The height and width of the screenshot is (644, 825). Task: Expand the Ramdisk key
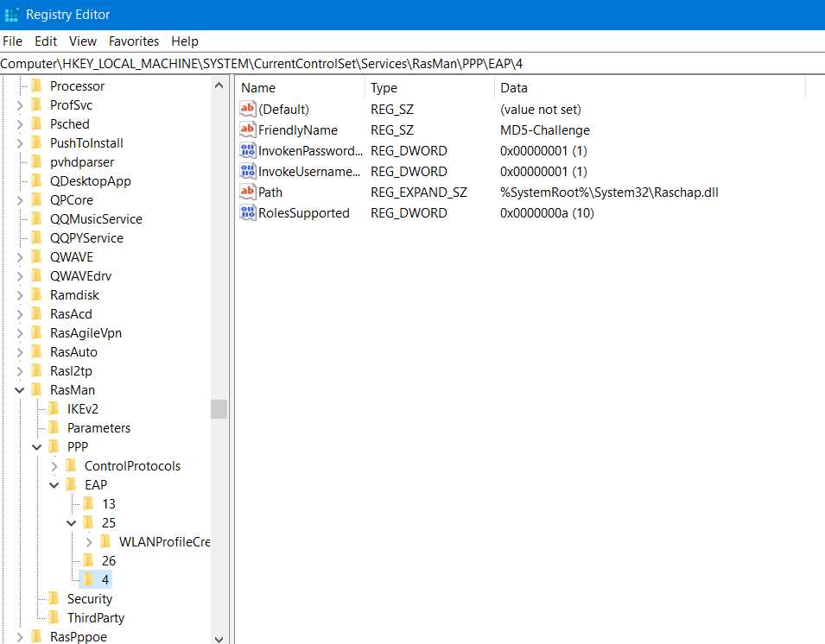(x=20, y=295)
